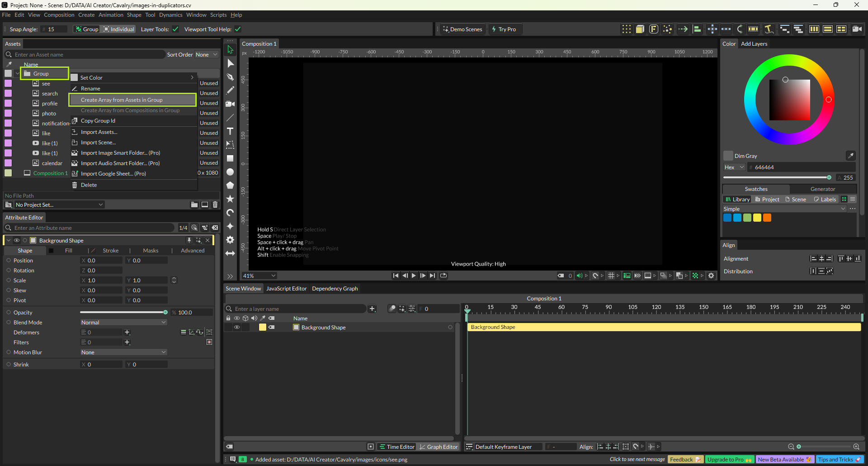The width and height of the screenshot is (868, 466).
Task: Hide the Background Shape layer in the Scene Window
Action: click(236, 327)
